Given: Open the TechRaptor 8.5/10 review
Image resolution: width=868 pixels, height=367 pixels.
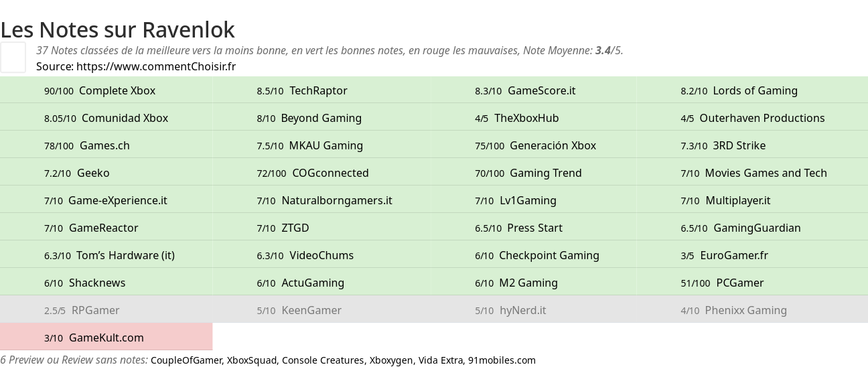Looking at the screenshot, I should point(318,90).
